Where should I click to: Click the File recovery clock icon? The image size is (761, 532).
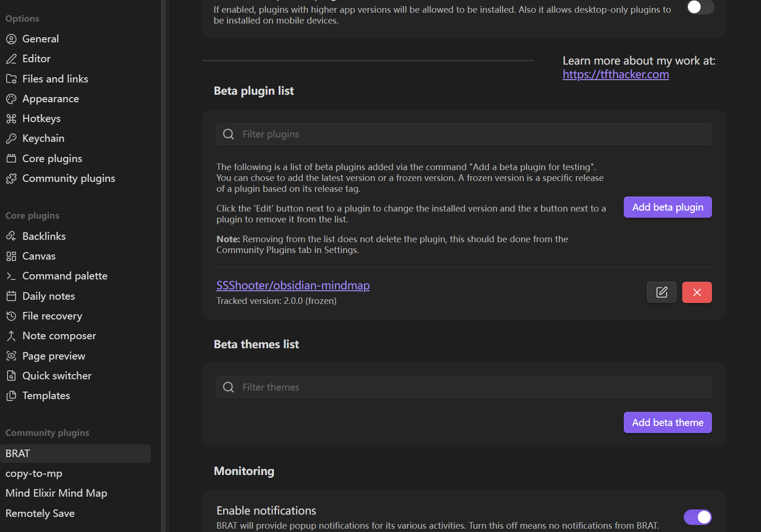[x=11, y=316]
